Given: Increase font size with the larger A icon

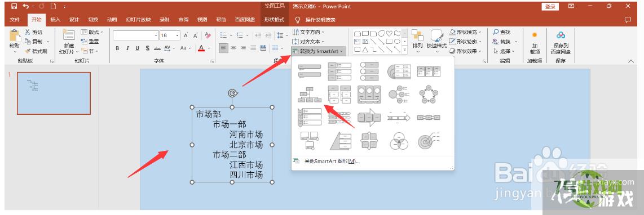Looking at the screenshot, I should pos(186,35).
